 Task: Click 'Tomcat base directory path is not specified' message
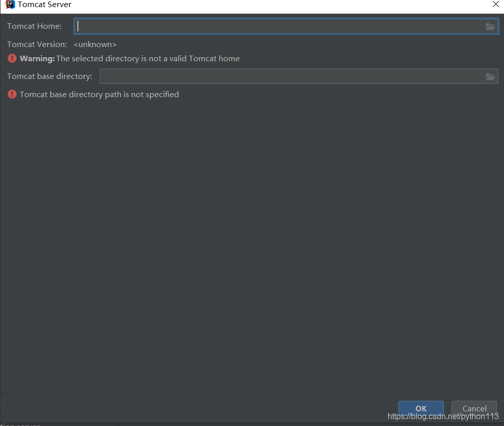(99, 95)
